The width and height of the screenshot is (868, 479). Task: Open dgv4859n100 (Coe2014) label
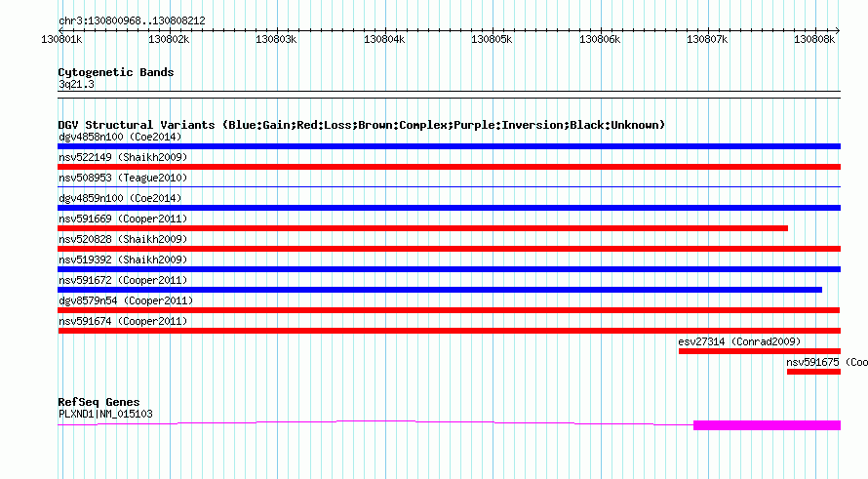tap(120, 198)
